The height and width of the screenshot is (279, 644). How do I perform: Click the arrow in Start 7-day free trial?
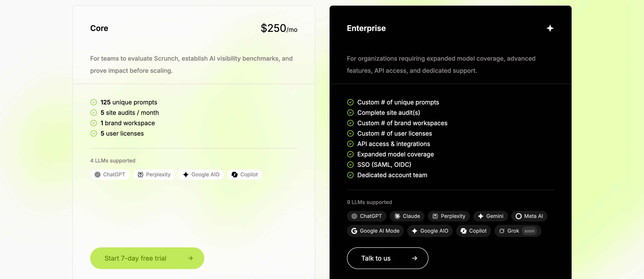(191, 258)
